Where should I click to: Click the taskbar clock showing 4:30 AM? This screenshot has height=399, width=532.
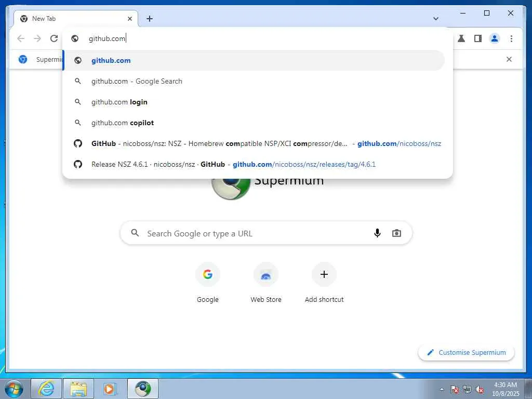tap(506, 389)
